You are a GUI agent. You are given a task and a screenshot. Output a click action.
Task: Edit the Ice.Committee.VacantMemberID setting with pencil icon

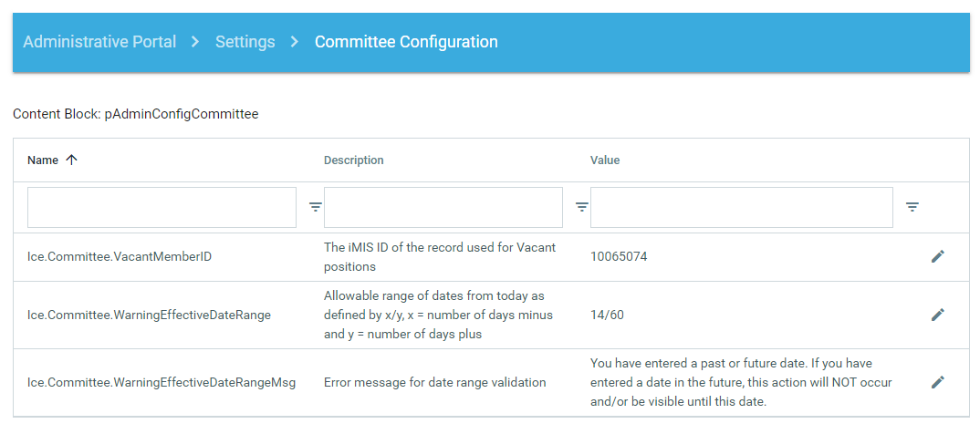pyautogui.click(x=937, y=256)
